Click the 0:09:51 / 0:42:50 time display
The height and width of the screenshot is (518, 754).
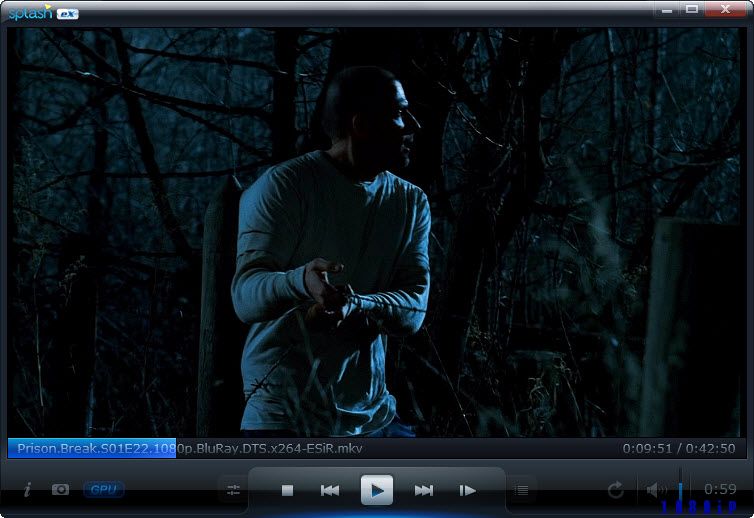[679, 448]
